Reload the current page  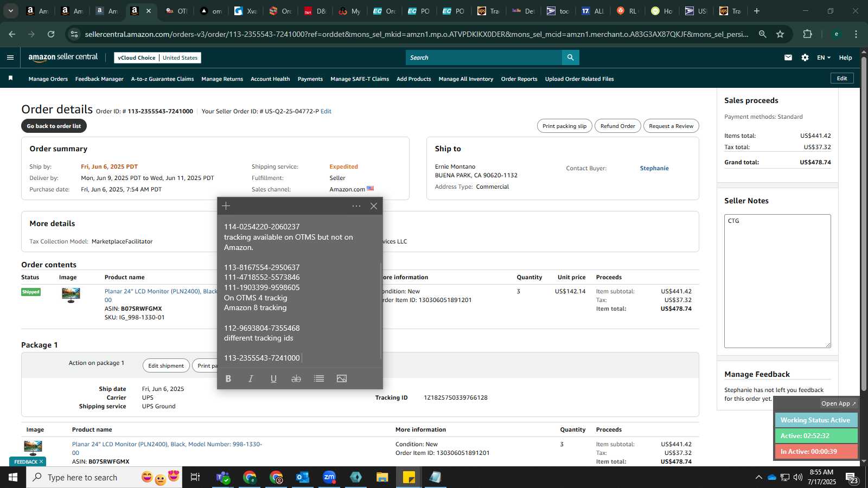(x=51, y=34)
